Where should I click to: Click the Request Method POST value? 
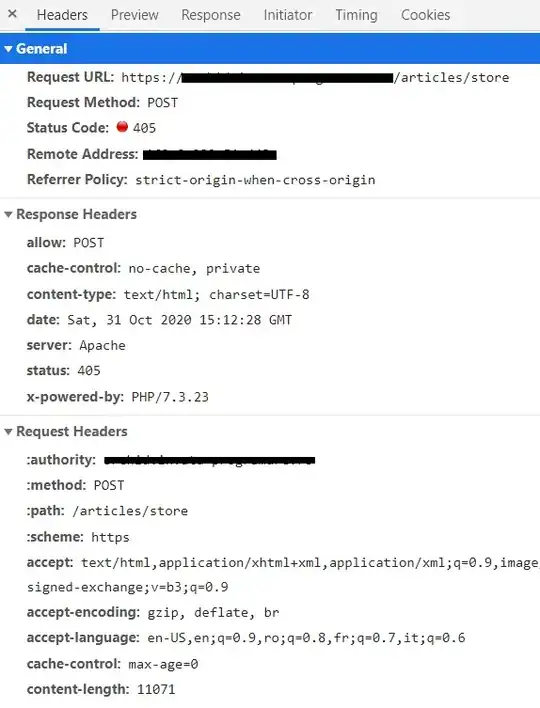point(163,103)
